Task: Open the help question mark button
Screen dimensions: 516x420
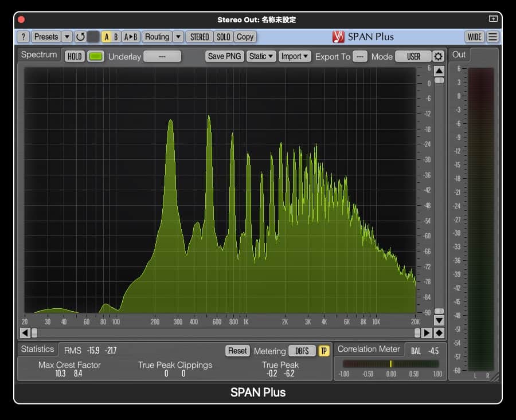Action: pos(23,37)
